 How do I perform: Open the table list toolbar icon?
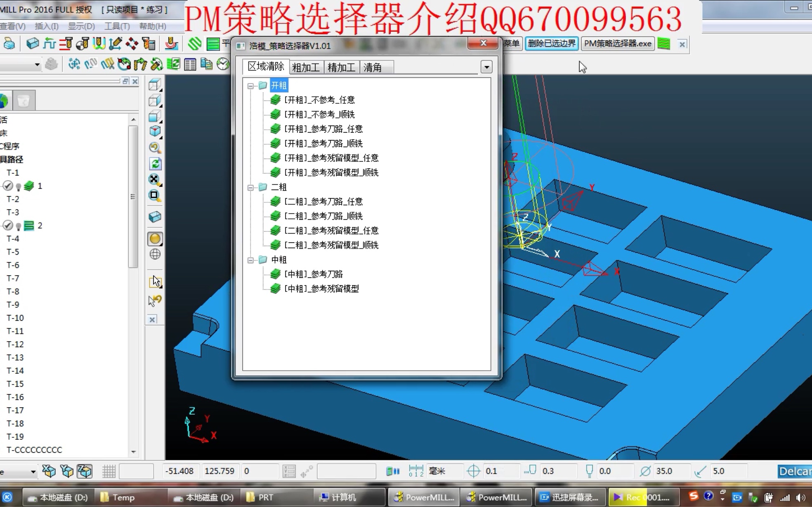tap(190, 64)
